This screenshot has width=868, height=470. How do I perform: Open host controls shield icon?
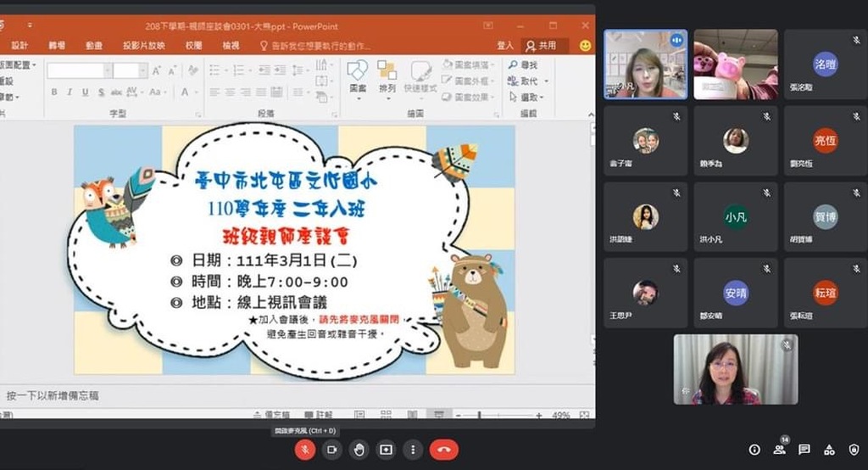pyautogui.click(x=854, y=450)
